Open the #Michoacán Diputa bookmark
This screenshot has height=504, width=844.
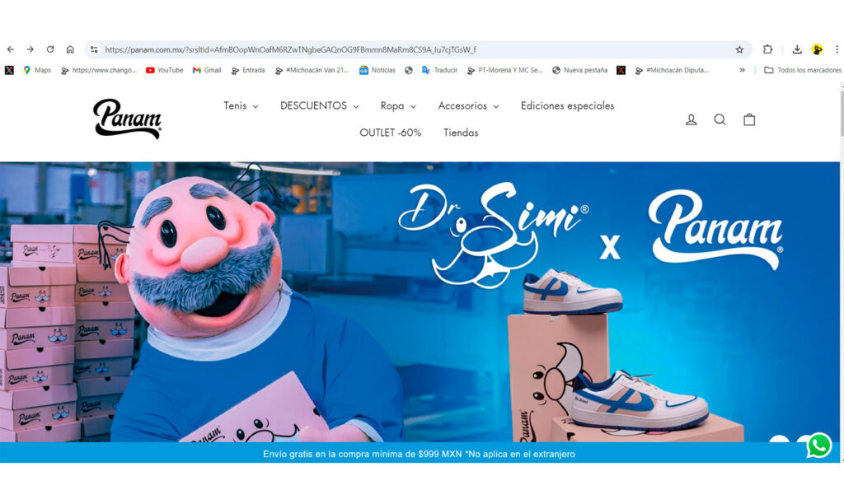coord(672,70)
